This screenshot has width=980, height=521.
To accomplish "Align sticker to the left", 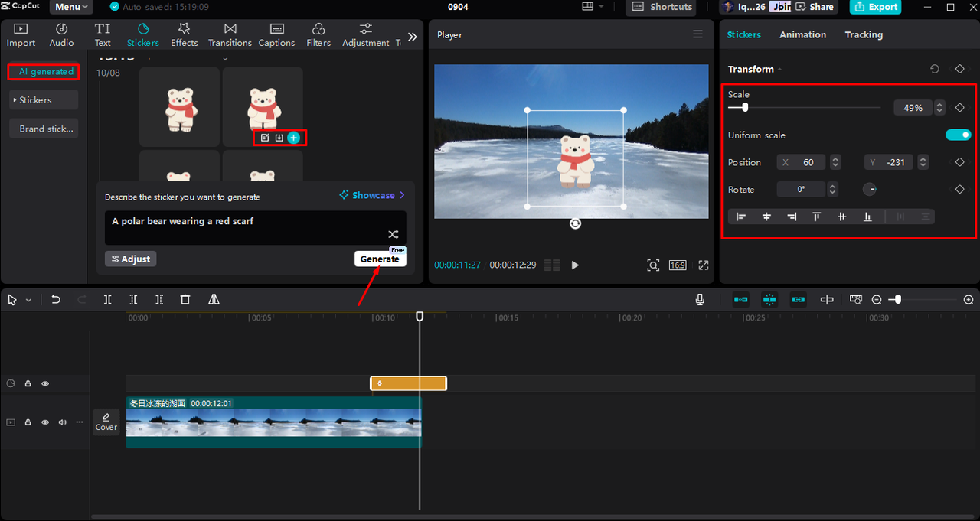I will coord(741,217).
